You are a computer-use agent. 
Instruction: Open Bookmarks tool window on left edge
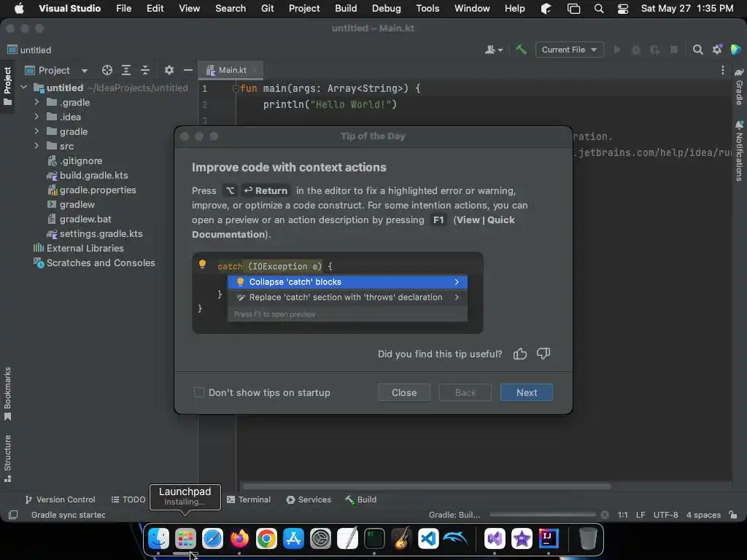click(7, 394)
